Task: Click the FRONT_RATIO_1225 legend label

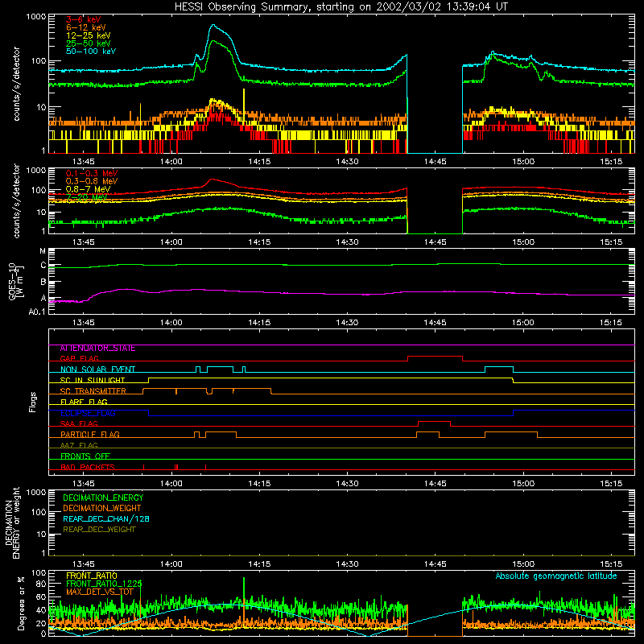Action: coord(104,584)
